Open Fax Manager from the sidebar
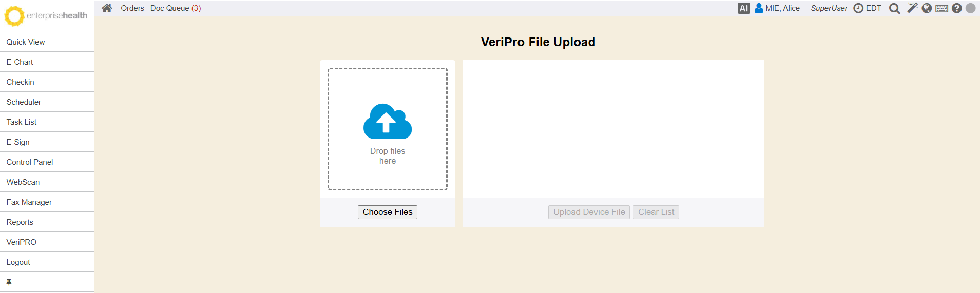This screenshot has height=293, width=980. point(29,202)
